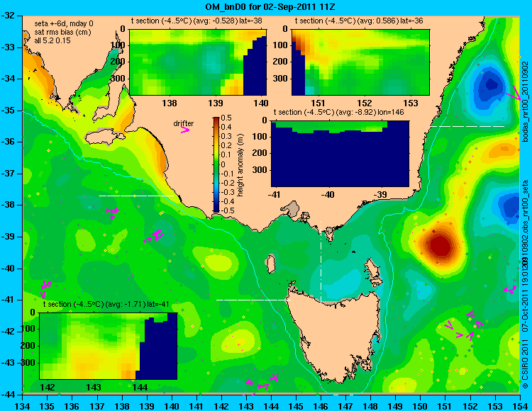532x411 pixels.
Task: Click the 'drifter' legend label
Action: click(183, 123)
